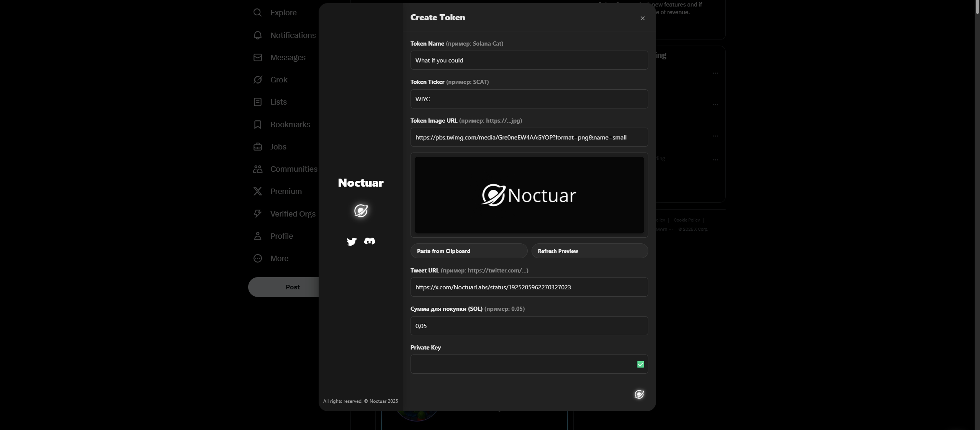Screen dimensions: 980x430
Task: Click the Bookmarks icon
Action: tap(257, 125)
